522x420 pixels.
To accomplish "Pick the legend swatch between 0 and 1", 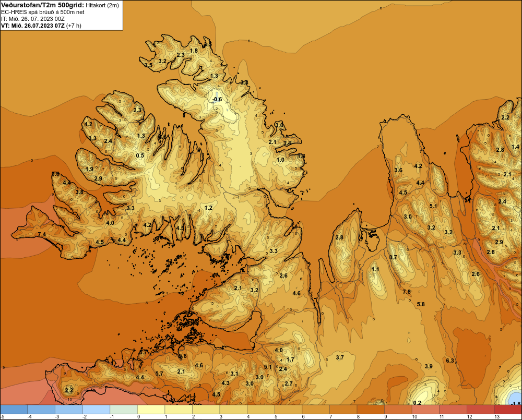I will tap(151, 409).
